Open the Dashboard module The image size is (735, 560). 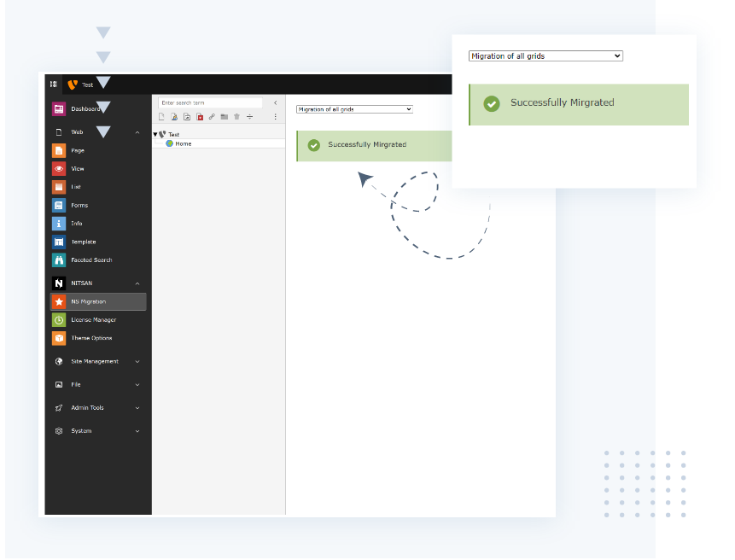click(85, 109)
